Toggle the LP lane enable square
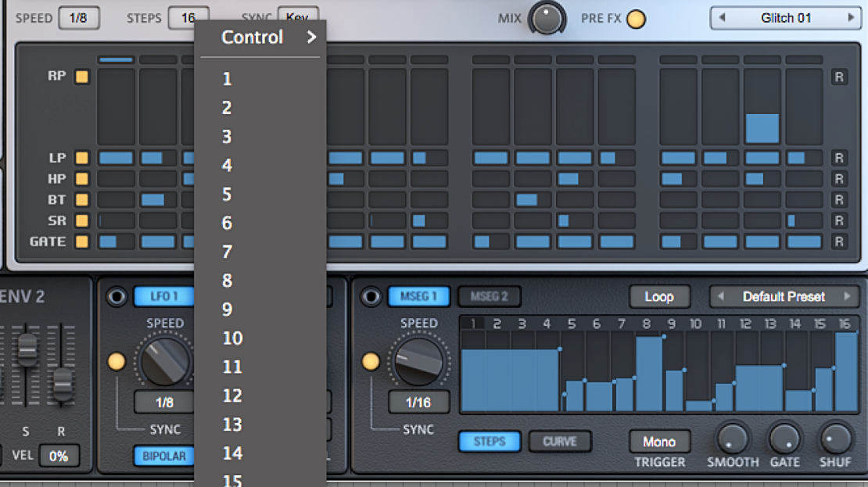The height and width of the screenshot is (487, 868). click(82, 158)
